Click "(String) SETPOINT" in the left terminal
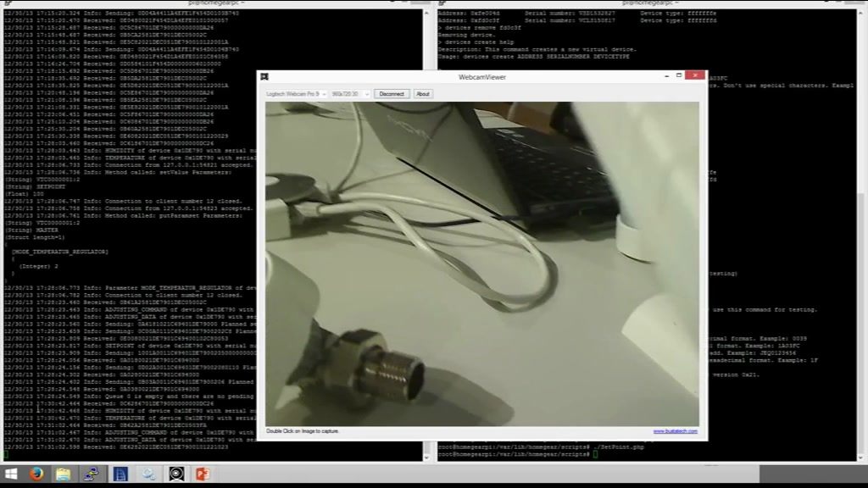 tap(35, 187)
